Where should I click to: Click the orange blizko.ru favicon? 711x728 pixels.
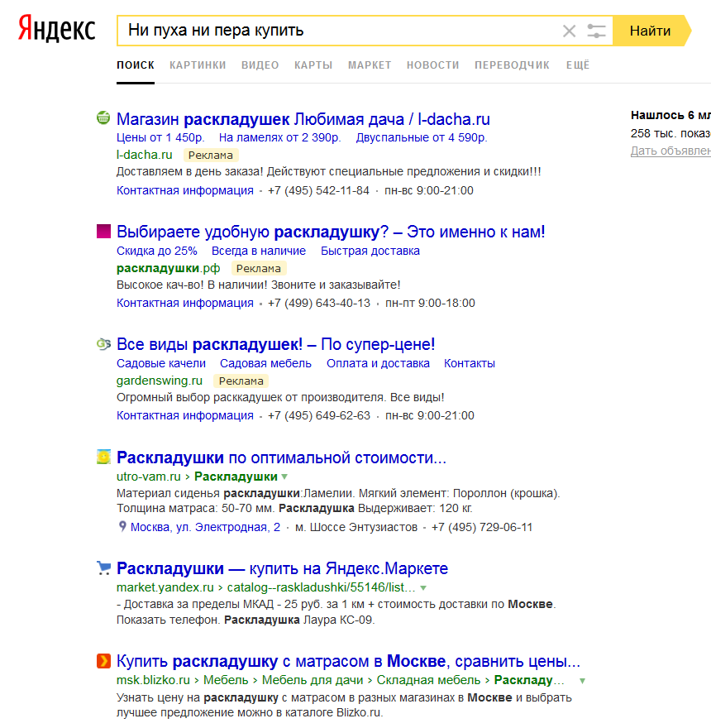pyautogui.click(x=103, y=660)
